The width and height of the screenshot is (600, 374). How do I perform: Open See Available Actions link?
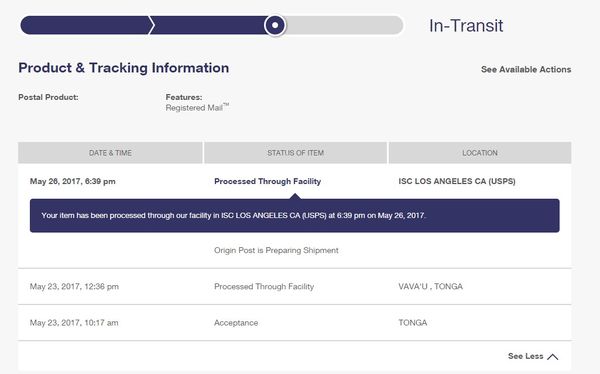click(x=526, y=69)
